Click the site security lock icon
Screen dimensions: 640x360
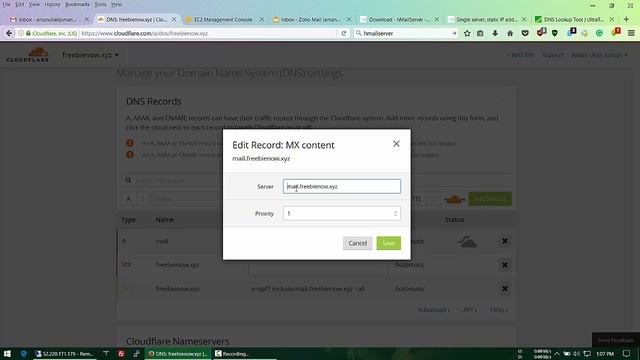28,33
